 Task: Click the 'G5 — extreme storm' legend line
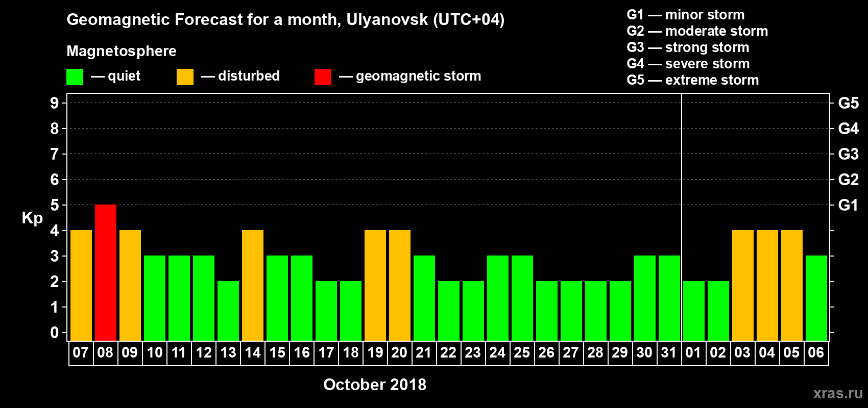693,80
